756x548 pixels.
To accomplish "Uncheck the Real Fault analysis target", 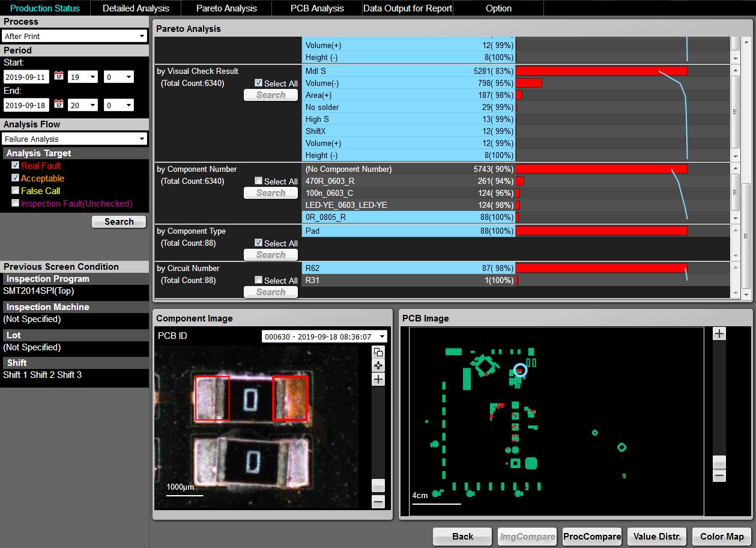I will click(15, 165).
